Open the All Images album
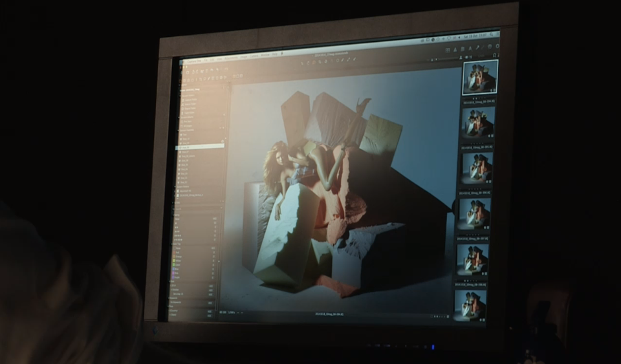Screen dimensions: 621x364 (187, 126)
